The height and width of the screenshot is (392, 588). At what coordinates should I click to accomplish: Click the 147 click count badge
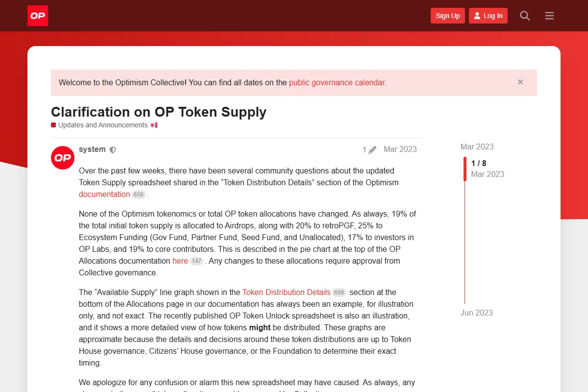pyautogui.click(x=196, y=261)
